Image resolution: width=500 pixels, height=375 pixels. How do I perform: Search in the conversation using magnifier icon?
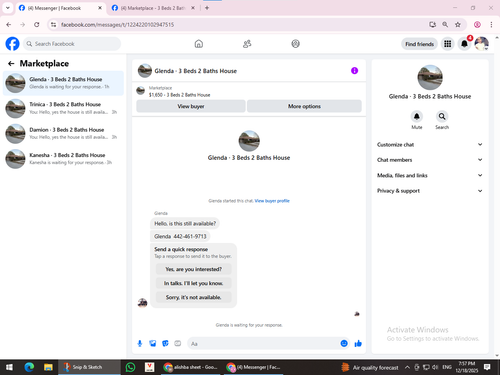(x=442, y=117)
